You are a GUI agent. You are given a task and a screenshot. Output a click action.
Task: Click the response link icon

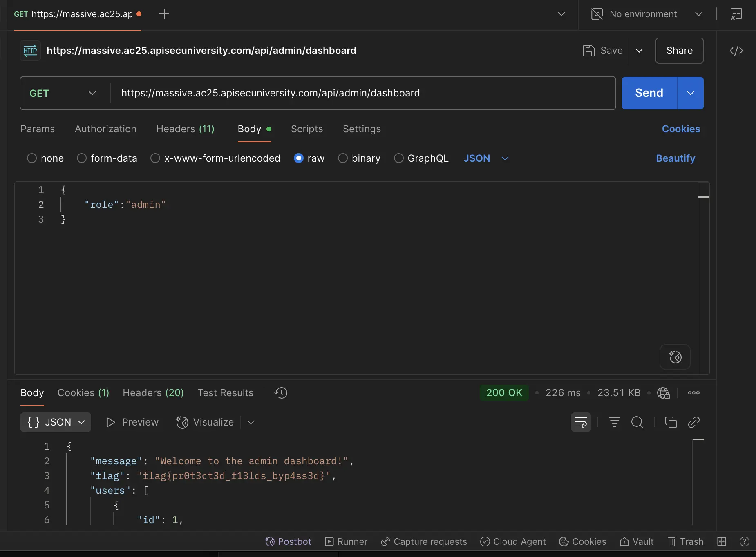pos(693,422)
